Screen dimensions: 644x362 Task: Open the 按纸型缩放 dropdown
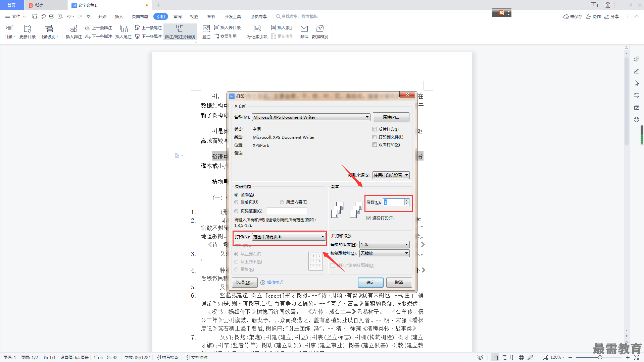(x=384, y=253)
